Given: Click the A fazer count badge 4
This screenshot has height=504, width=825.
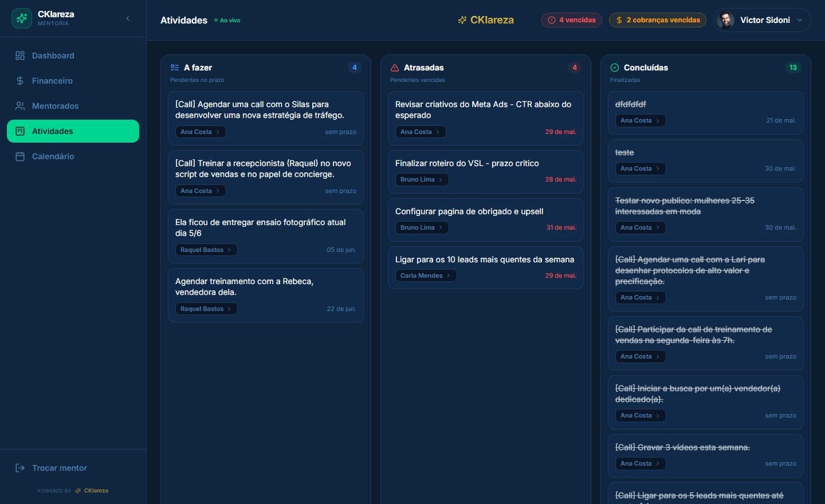Looking at the screenshot, I should click(x=355, y=68).
